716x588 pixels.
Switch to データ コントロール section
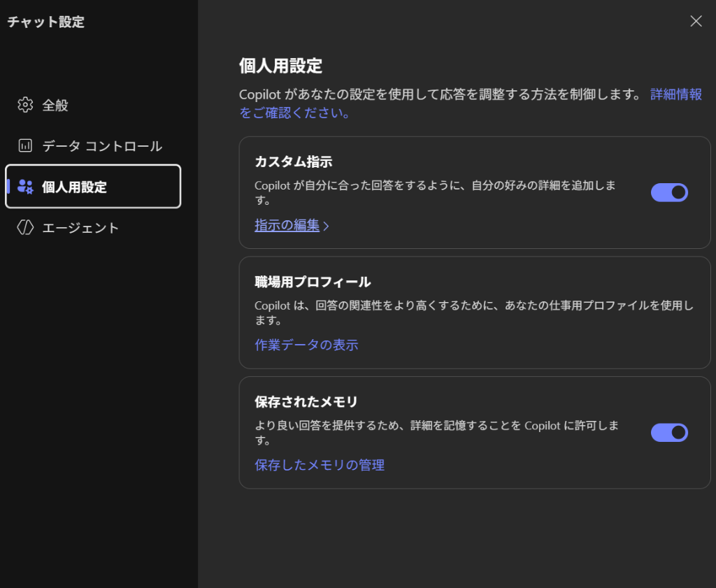101,146
